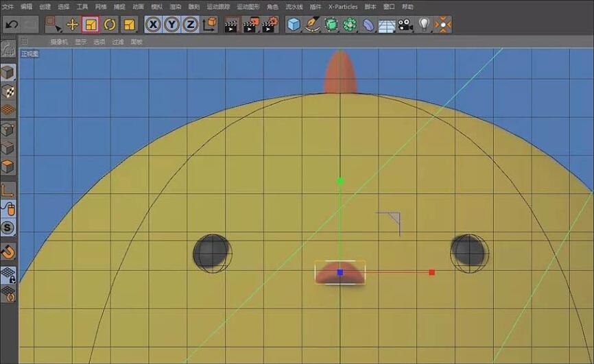
Task: Click the Undo arrow icon
Action: (x=12, y=25)
